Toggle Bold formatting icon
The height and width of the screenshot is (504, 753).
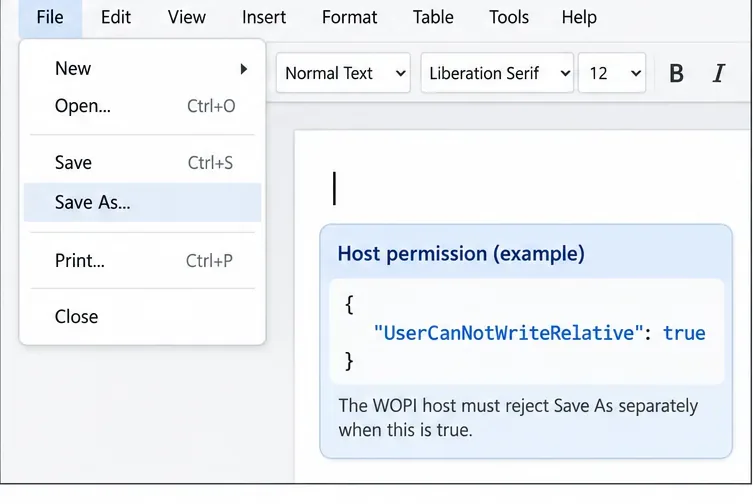click(x=676, y=74)
